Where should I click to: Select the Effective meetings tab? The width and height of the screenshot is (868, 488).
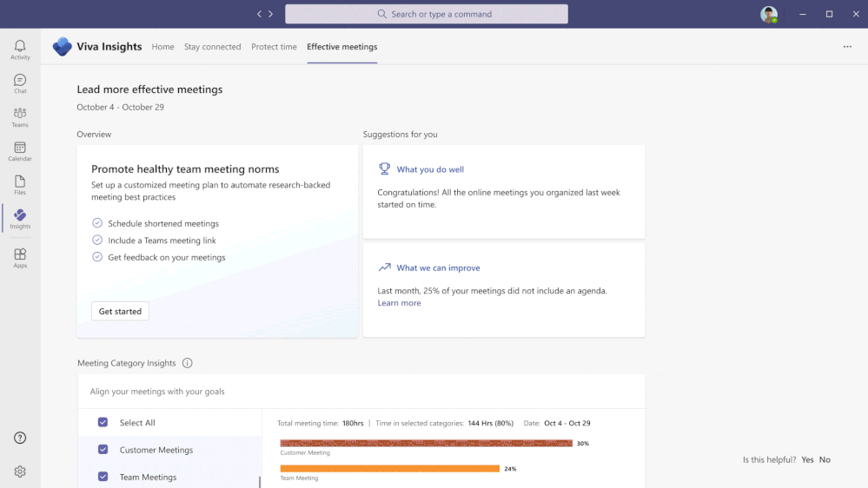pyautogui.click(x=342, y=47)
